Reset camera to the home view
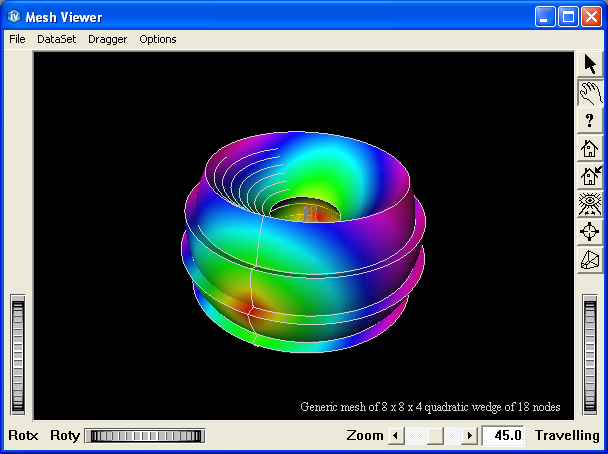608x454 pixels. 590,149
